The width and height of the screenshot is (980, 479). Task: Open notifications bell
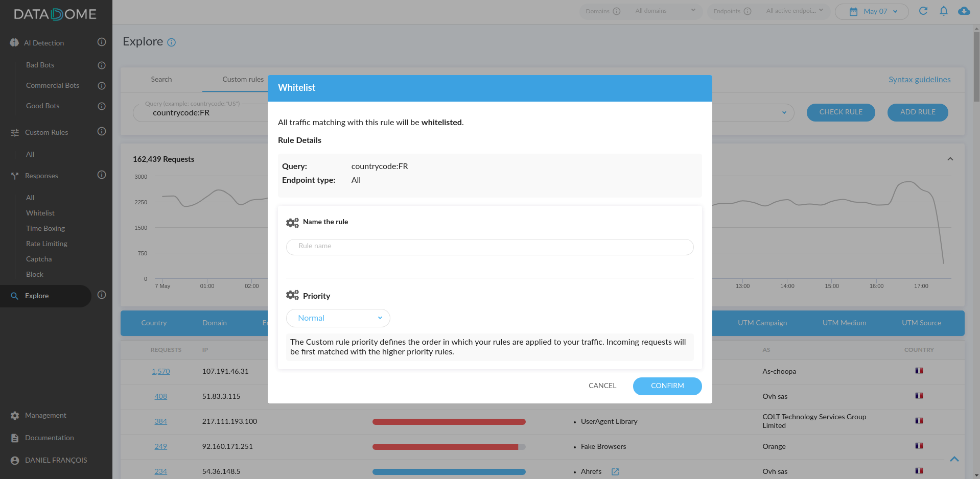pos(944,11)
